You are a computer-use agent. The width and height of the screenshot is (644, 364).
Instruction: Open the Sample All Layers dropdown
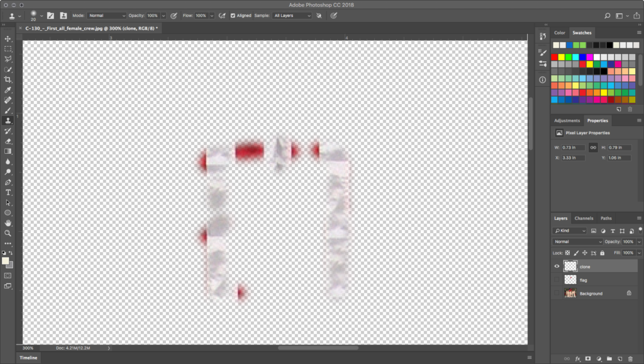pos(291,15)
